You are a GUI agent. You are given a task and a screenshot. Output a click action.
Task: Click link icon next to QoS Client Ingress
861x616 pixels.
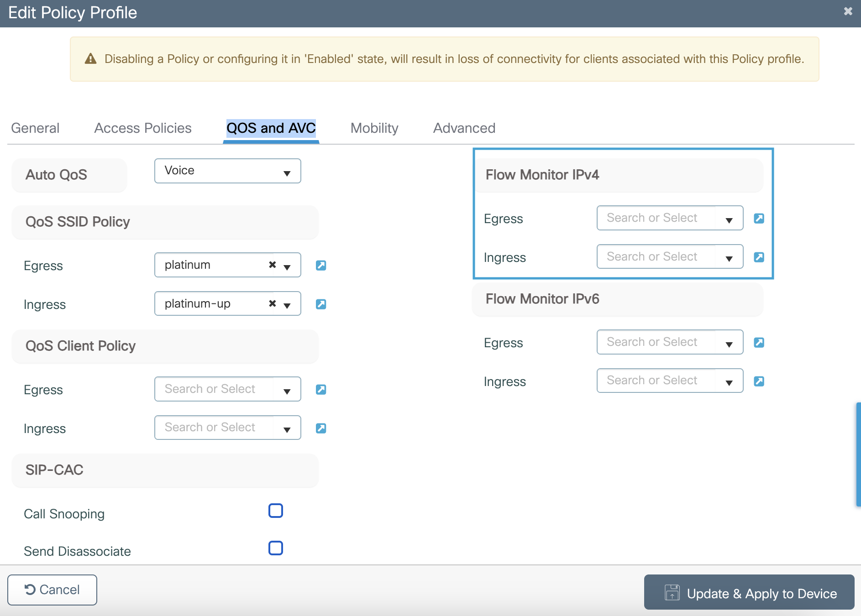pyautogui.click(x=321, y=428)
